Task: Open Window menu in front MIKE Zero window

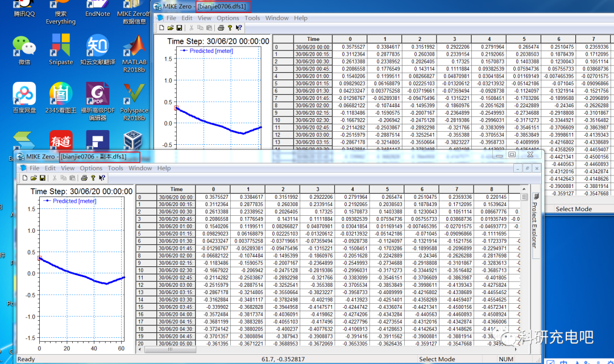Action: click(x=140, y=168)
